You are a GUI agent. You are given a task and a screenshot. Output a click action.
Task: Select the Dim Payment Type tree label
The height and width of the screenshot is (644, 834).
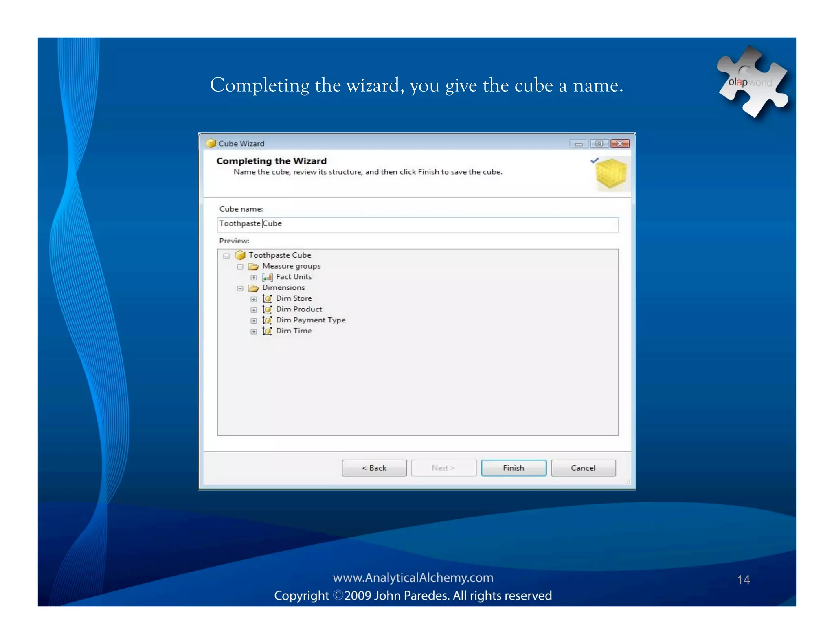tap(310, 320)
